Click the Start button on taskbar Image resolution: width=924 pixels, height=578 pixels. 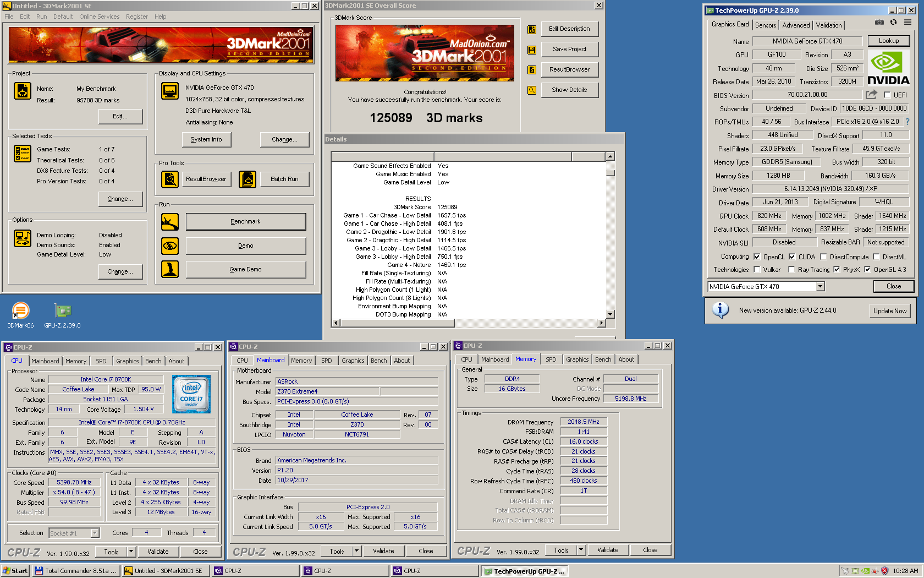click(x=15, y=571)
